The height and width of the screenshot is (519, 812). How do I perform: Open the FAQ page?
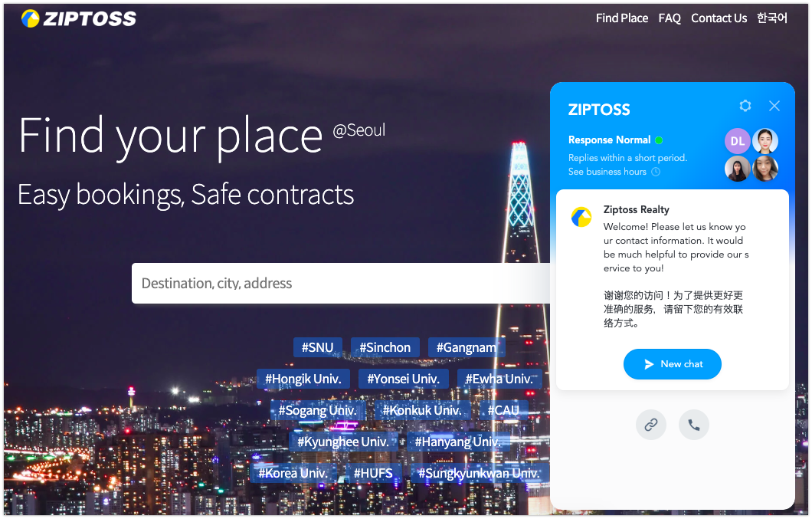(x=669, y=18)
